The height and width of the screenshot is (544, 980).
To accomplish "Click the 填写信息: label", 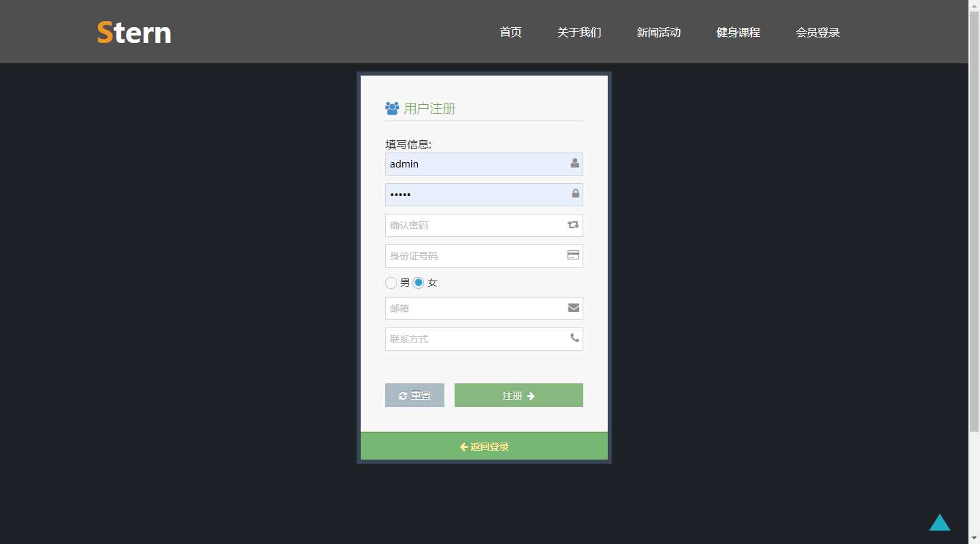I will (408, 144).
